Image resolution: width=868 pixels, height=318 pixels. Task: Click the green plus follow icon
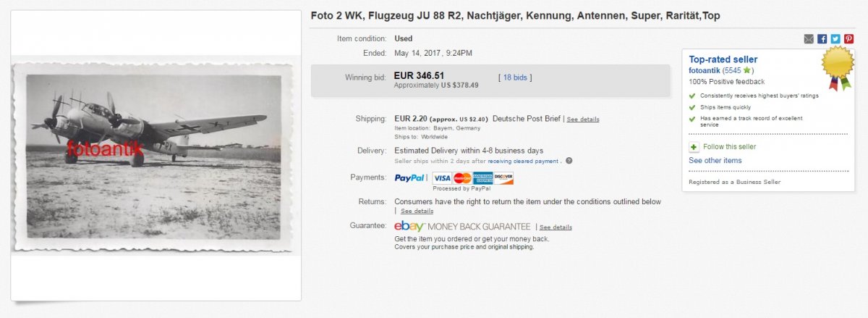click(x=694, y=146)
